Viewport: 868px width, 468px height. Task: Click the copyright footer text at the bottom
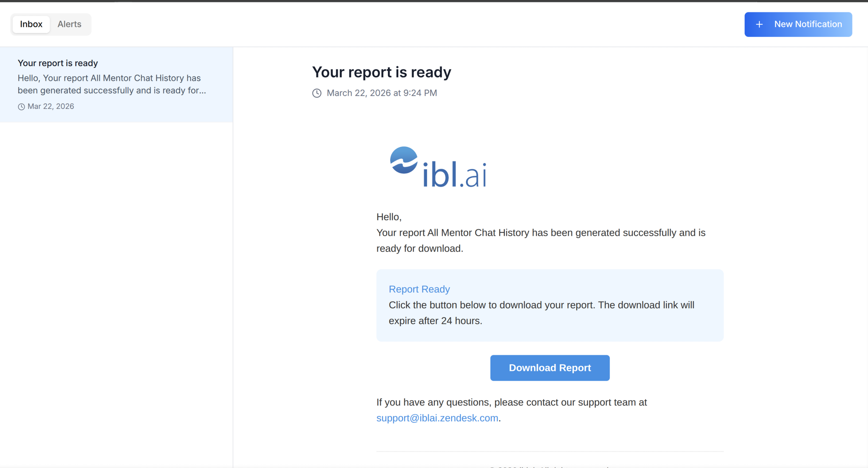click(x=549, y=466)
